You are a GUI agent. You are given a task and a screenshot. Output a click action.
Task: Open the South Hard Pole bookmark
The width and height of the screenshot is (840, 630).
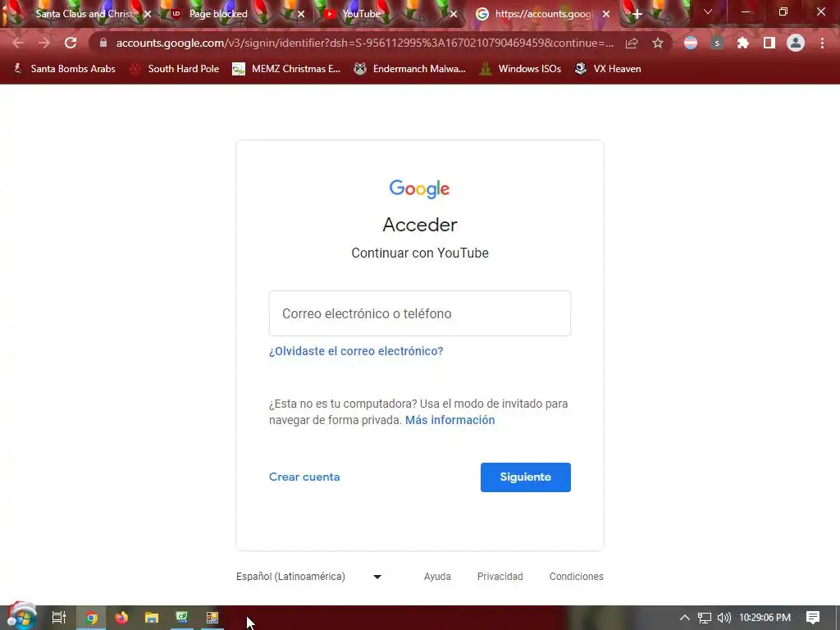click(x=174, y=69)
